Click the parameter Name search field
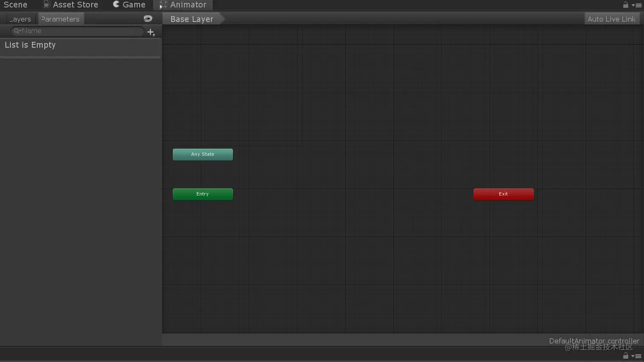The width and height of the screenshot is (644, 362). click(78, 31)
